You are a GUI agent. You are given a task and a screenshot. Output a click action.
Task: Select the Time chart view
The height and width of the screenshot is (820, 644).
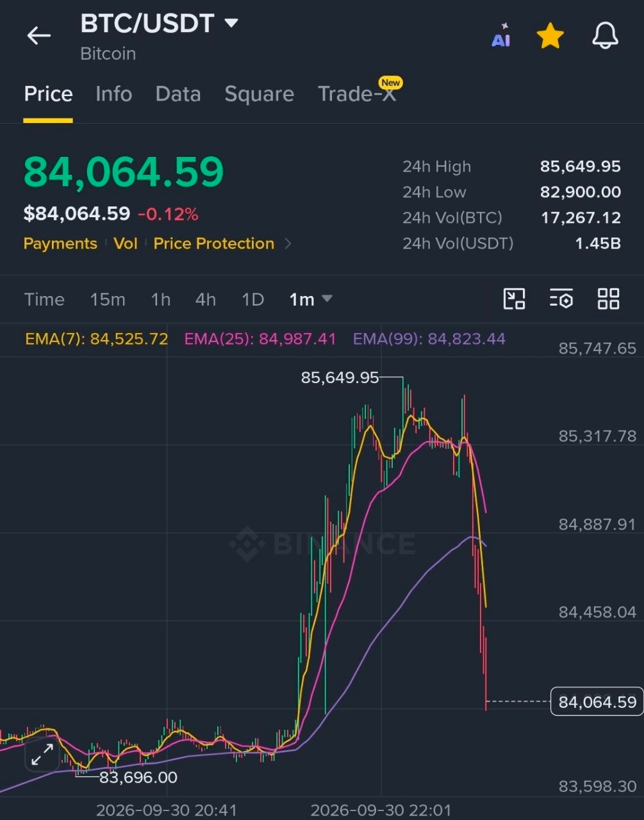(44, 299)
